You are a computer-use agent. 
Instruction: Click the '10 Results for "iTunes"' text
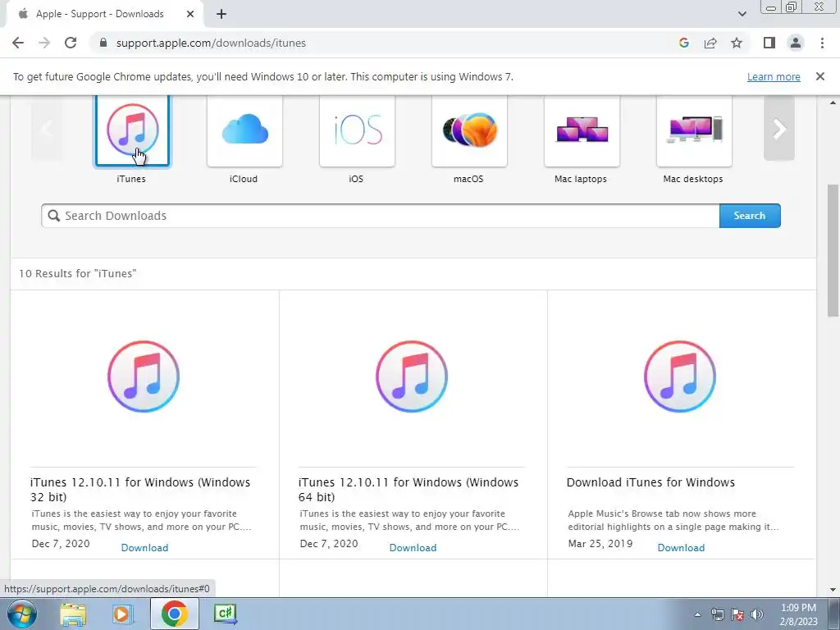[x=78, y=273]
